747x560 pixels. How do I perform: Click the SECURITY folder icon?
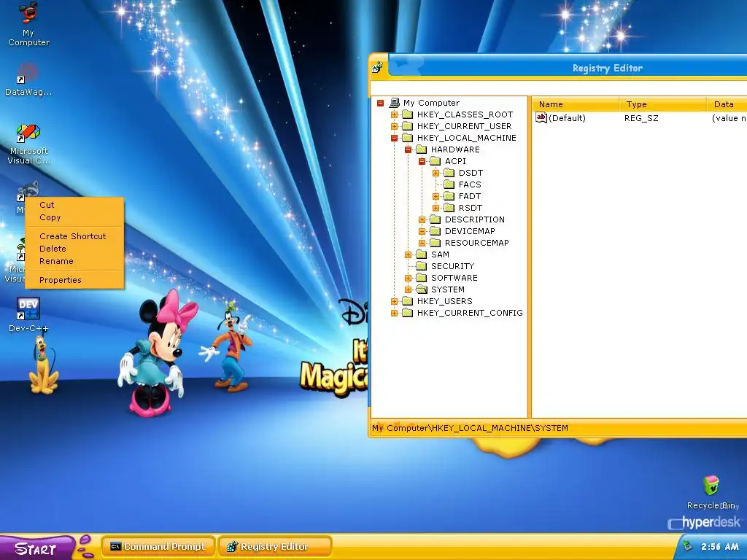[421, 266]
